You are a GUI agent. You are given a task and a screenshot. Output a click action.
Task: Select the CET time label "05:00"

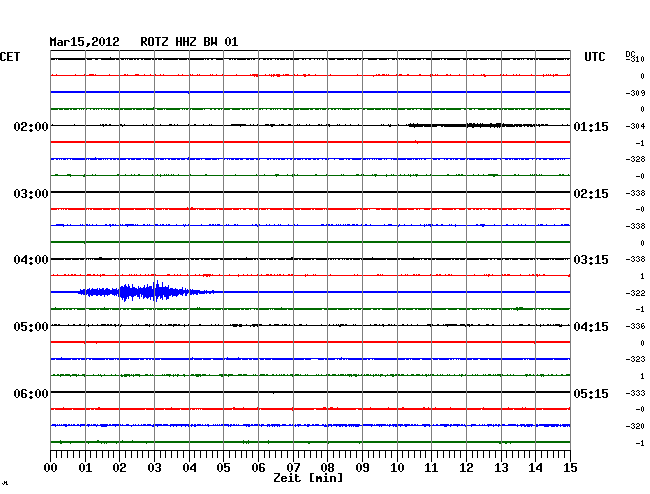point(31,327)
